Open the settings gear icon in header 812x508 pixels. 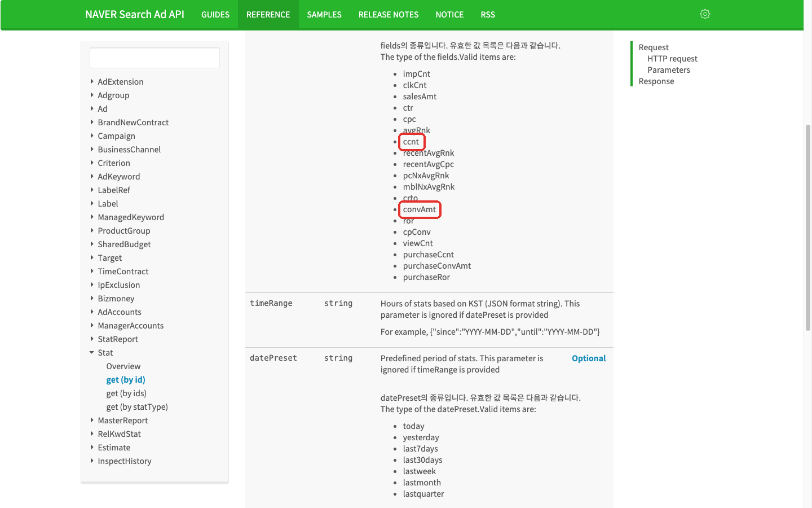click(705, 14)
